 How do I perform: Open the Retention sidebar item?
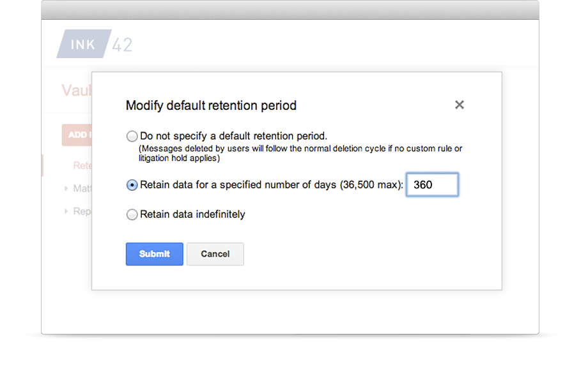[82, 165]
